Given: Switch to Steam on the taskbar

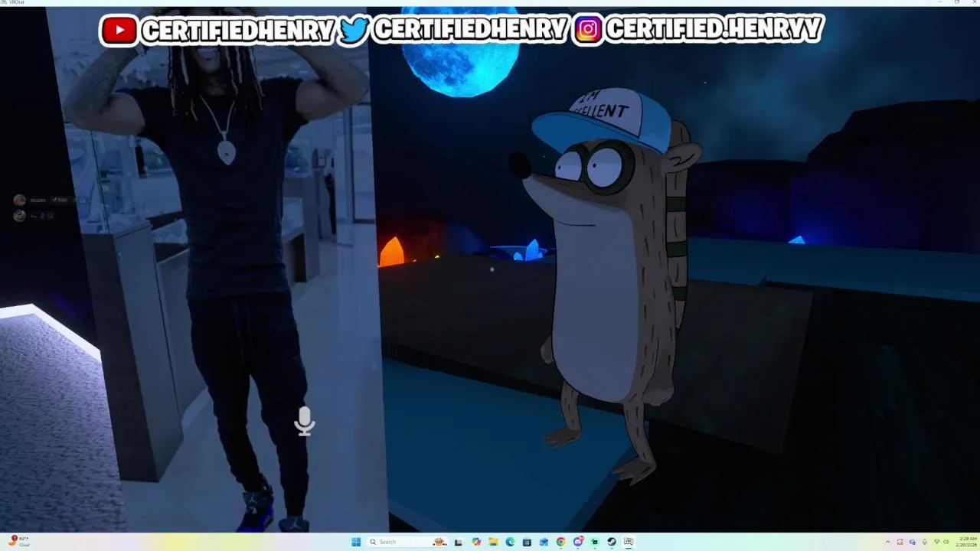Looking at the screenshot, I should point(612,542).
